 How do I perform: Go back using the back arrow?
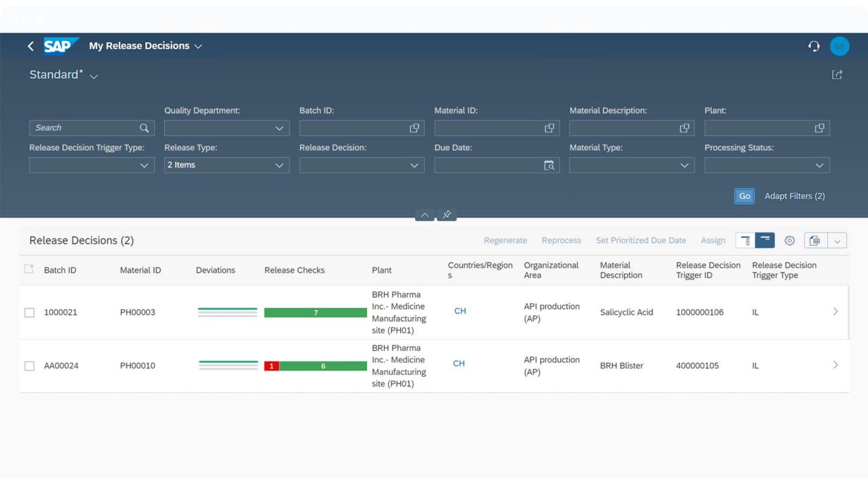(30, 46)
